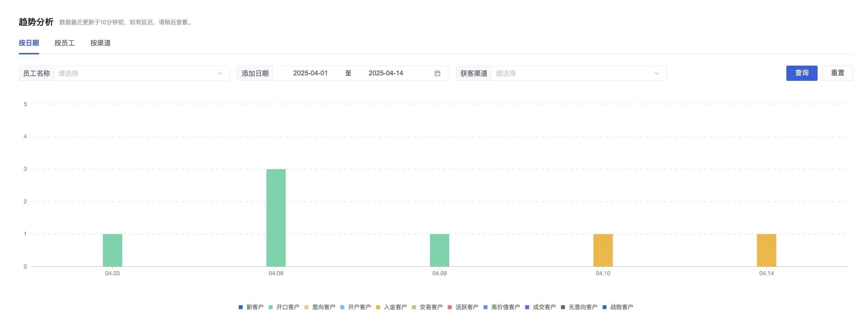Toggle 成交客户 legend series
This screenshot has height=327, width=868.
pos(541,307)
